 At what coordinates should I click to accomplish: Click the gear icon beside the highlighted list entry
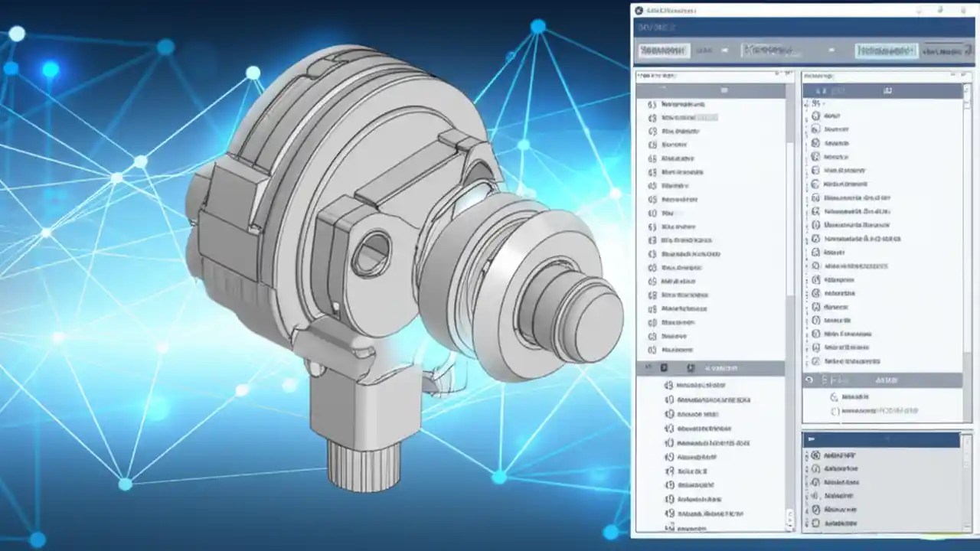coord(653,118)
